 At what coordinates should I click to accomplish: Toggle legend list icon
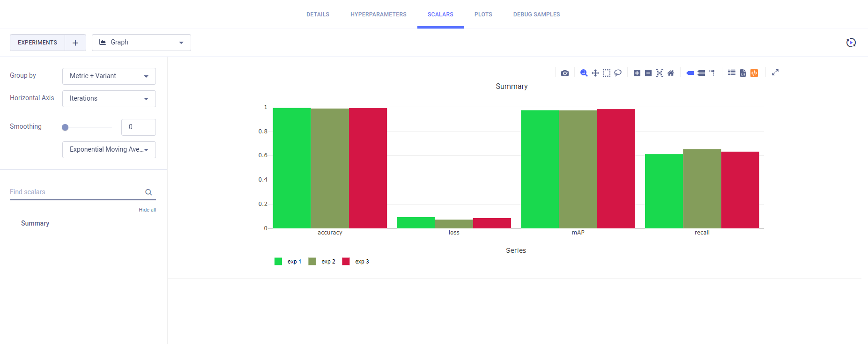pyautogui.click(x=732, y=73)
